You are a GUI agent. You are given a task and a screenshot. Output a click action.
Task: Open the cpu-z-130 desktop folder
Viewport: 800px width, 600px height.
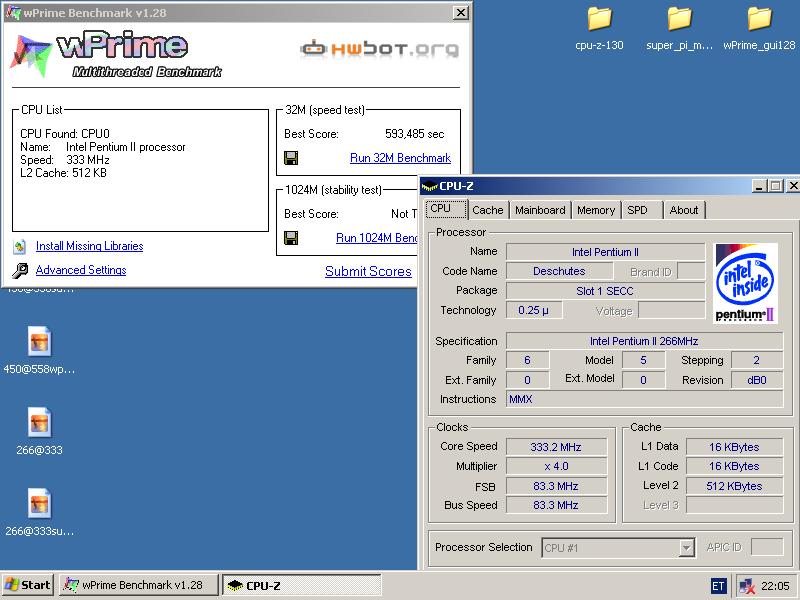coord(599,28)
